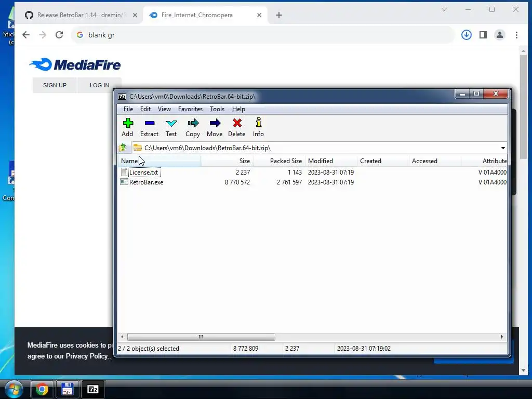Open the Favorites menu

[x=190, y=109]
